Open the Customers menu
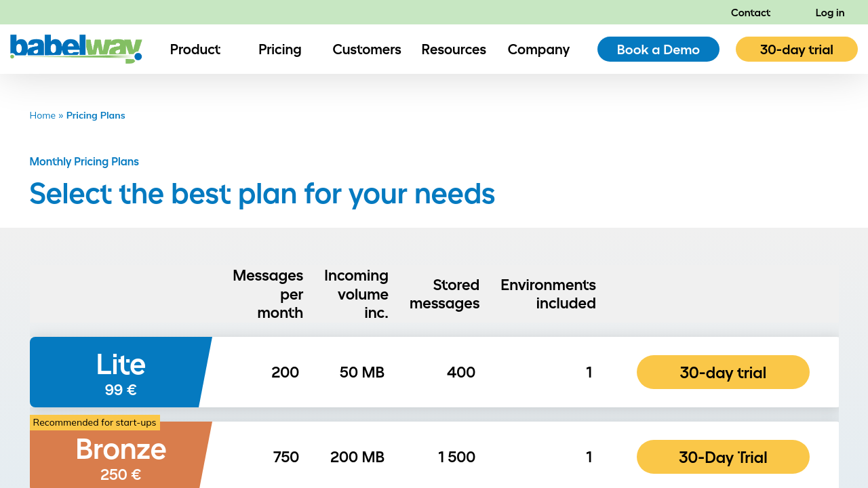The image size is (868, 488). click(x=366, y=49)
